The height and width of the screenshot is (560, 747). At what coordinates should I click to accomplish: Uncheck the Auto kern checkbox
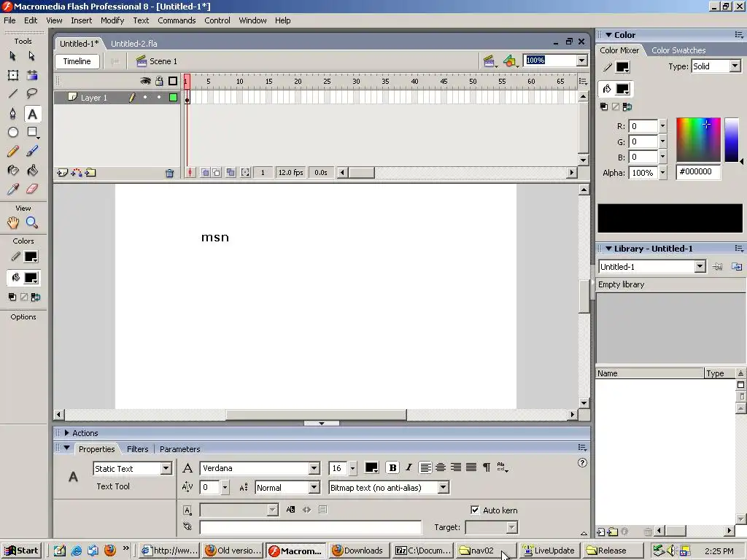(x=475, y=510)
